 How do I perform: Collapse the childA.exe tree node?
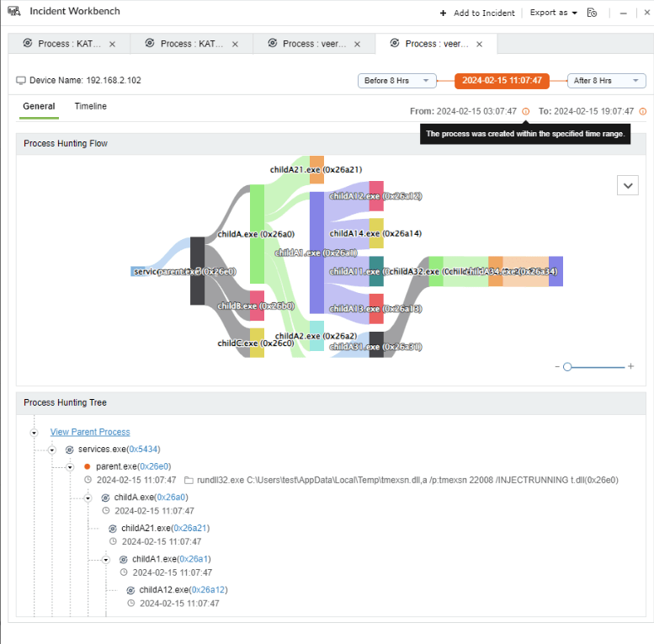click(88, 498)
